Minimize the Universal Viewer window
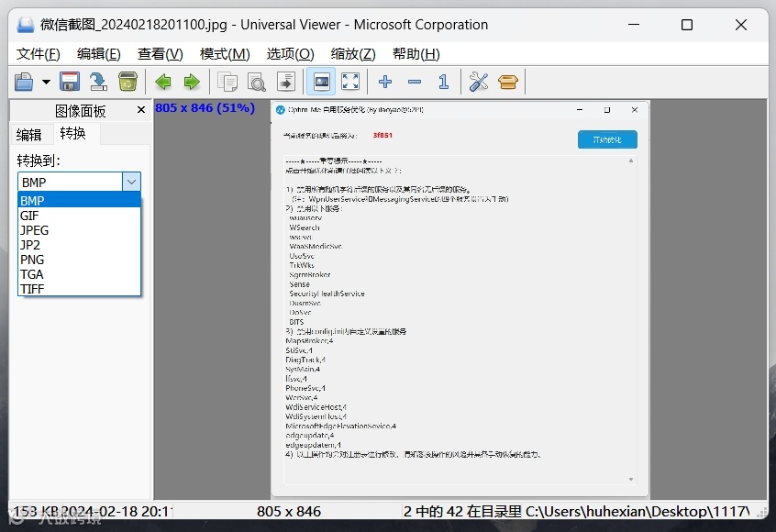The width and height of the screenshot is (776, 532). click(634, 24)
